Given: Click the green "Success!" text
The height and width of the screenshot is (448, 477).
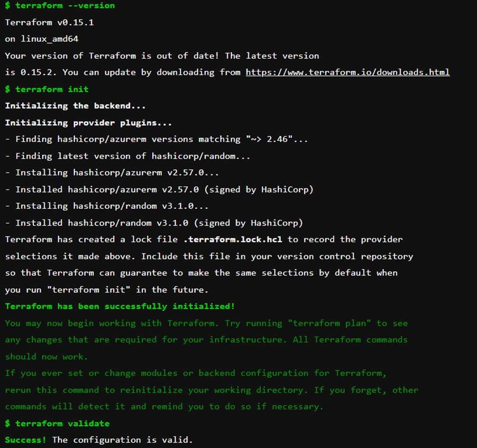Looking at the screenshot, I should click(x=26, y=440).
